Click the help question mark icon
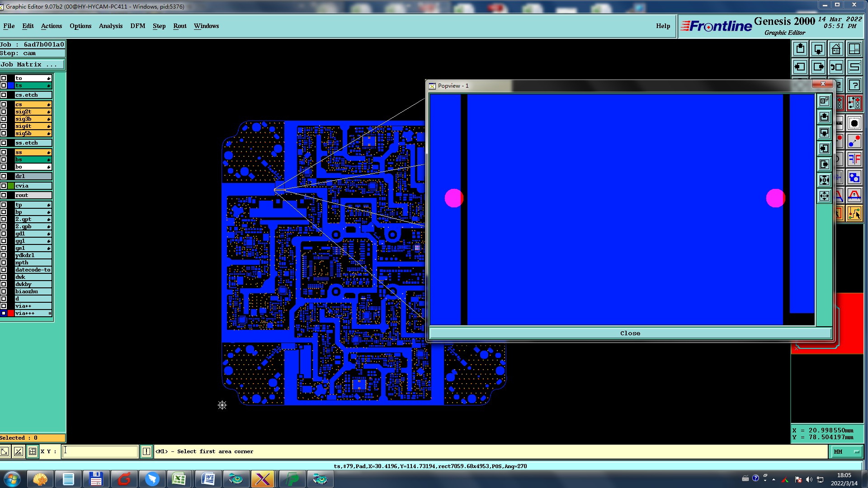Viewport: 868px width, 488px height. click(x=854, y=85)
